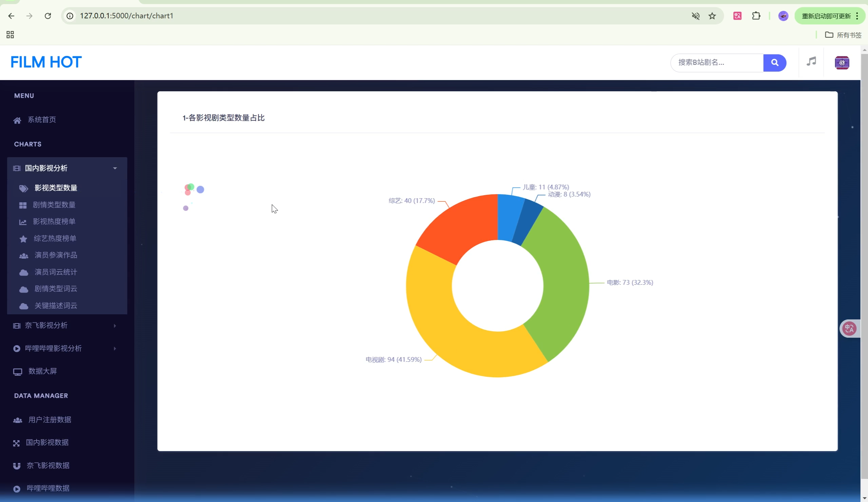Unmute the site via muted speaker icon

695,16
